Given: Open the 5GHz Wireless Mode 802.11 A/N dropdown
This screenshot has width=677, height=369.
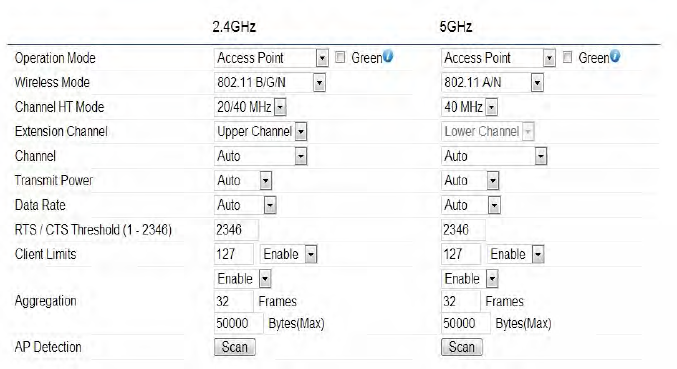Looking at the screenshot, I should [492, 82].
